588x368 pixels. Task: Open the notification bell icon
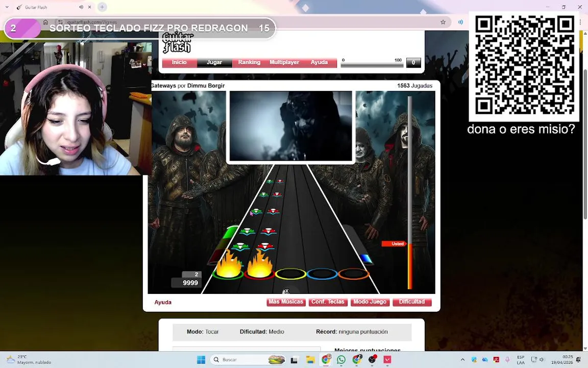pos(579,360)
